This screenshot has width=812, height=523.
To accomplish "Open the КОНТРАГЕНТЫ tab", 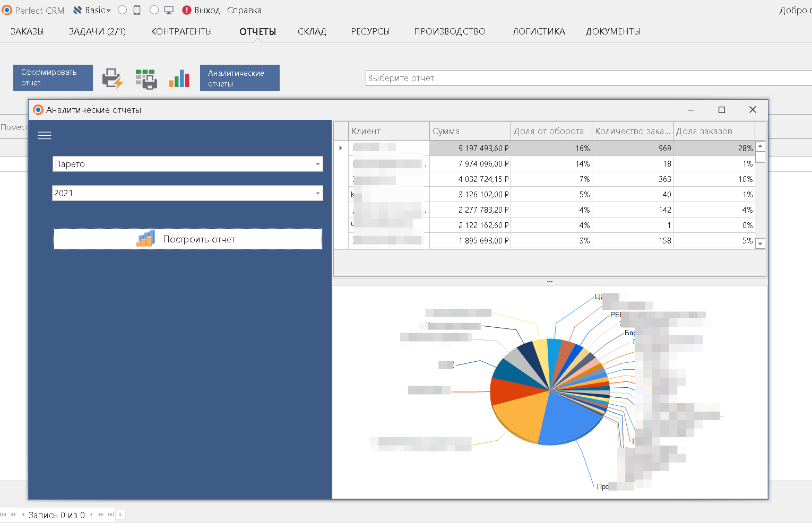I will [182, 31].
